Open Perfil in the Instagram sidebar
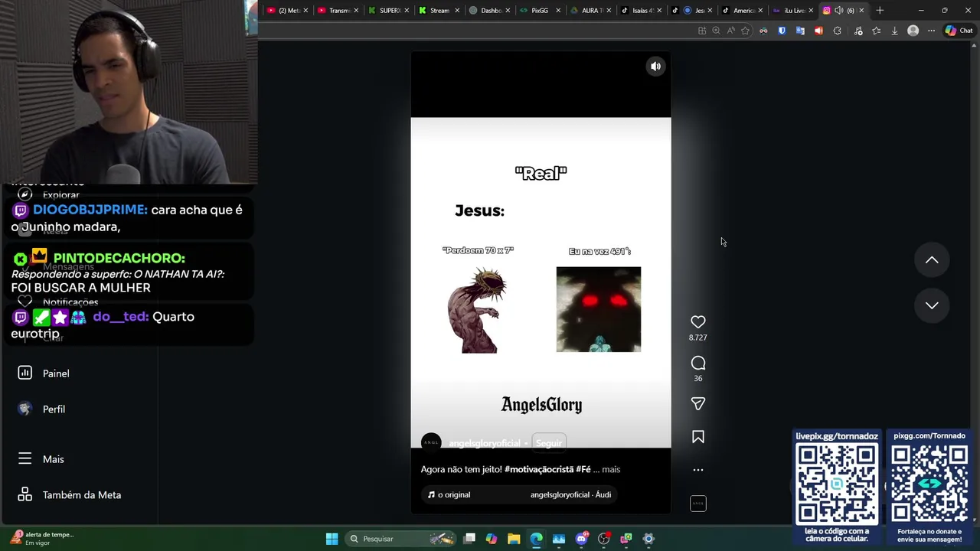 pyautogui.click(x=54, y=409)
